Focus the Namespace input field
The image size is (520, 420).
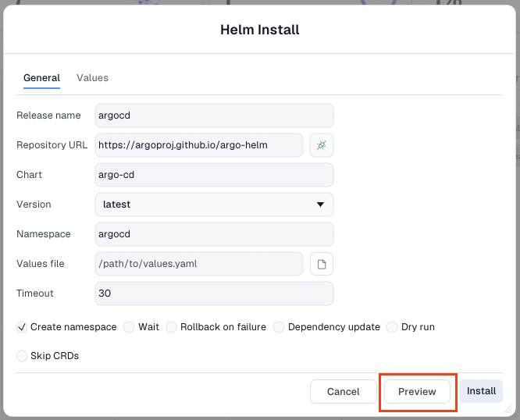(x=214, y=234)
